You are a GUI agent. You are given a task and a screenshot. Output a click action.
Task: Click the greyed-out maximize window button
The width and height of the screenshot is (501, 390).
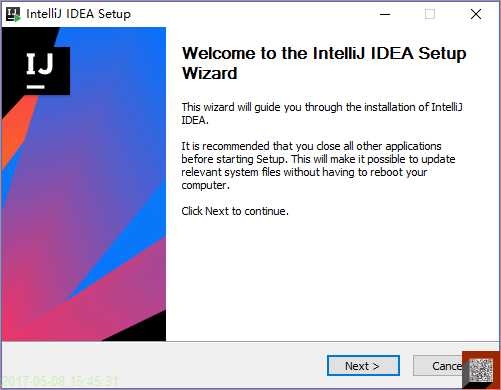[430, 14]
